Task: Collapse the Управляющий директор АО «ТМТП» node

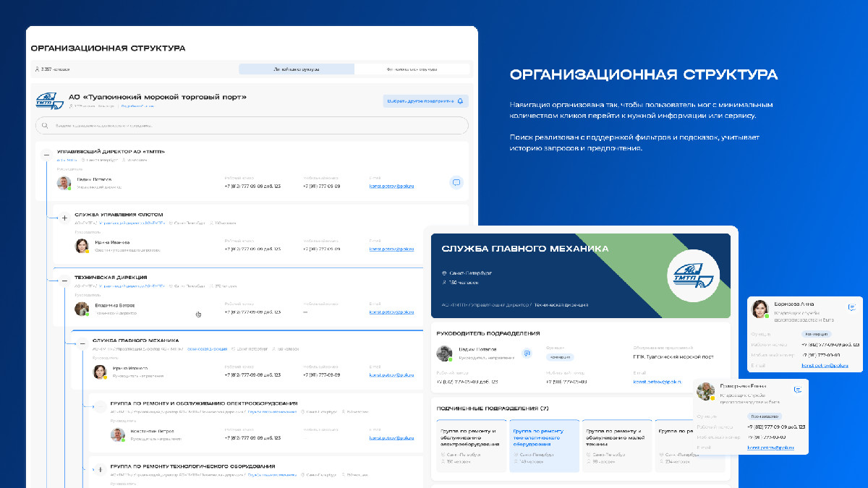Action: click(x=46, y=153)
